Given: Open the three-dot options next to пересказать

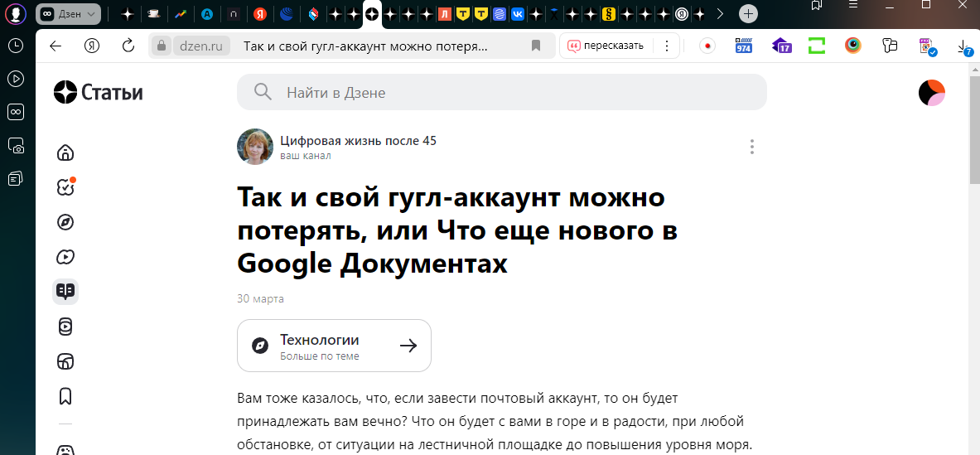Looking at the screenshot, I should pyautogui.click(x=667, y=46).
